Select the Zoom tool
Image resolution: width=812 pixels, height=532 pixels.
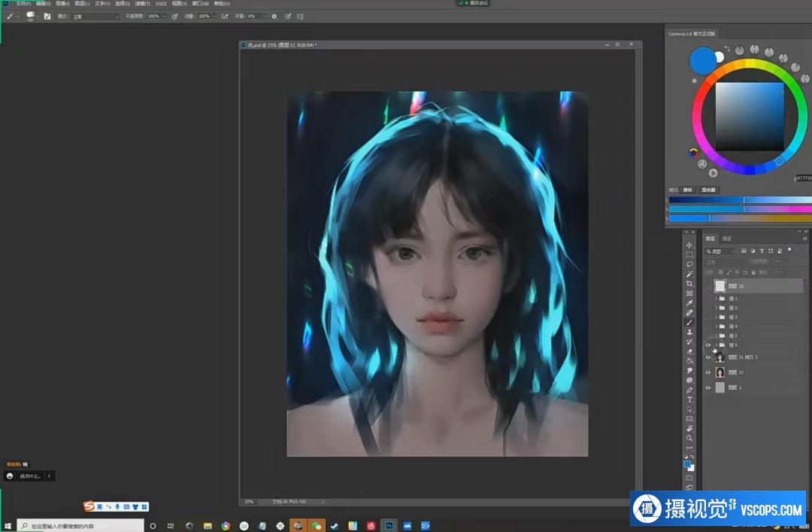pos(689,438)
